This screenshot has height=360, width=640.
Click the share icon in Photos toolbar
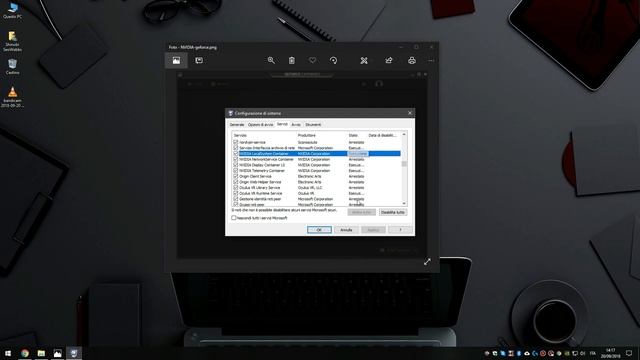pos(389,60)
